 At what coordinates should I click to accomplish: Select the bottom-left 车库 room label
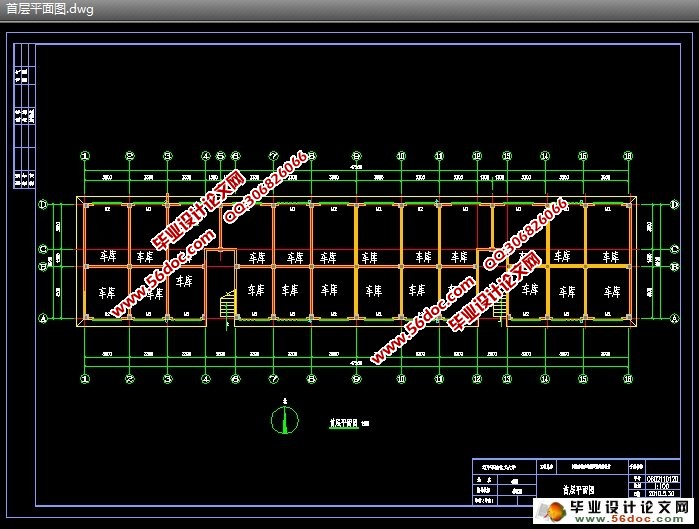tap(105, 292)
